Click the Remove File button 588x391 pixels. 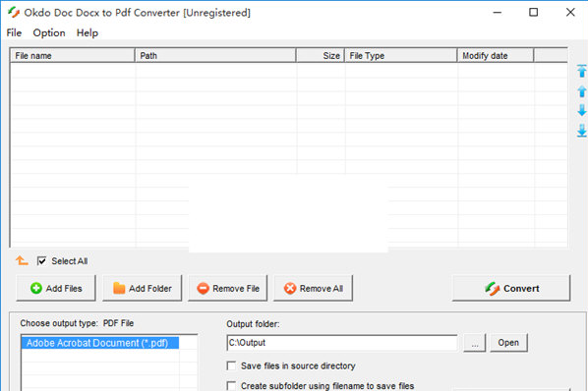[x=227, y=288]
